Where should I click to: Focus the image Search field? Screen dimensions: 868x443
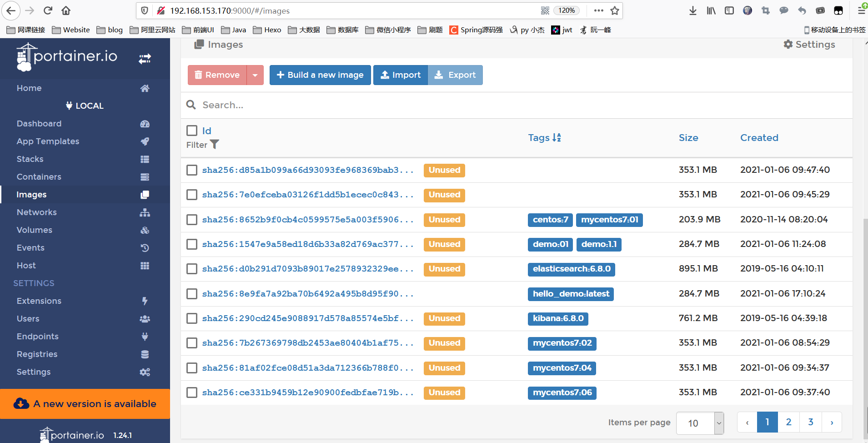517,105
